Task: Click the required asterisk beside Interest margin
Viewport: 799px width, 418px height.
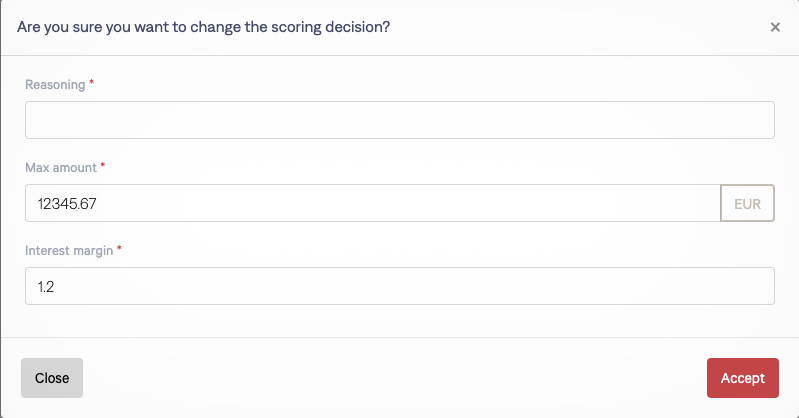Action: click(x=120, y=250)
